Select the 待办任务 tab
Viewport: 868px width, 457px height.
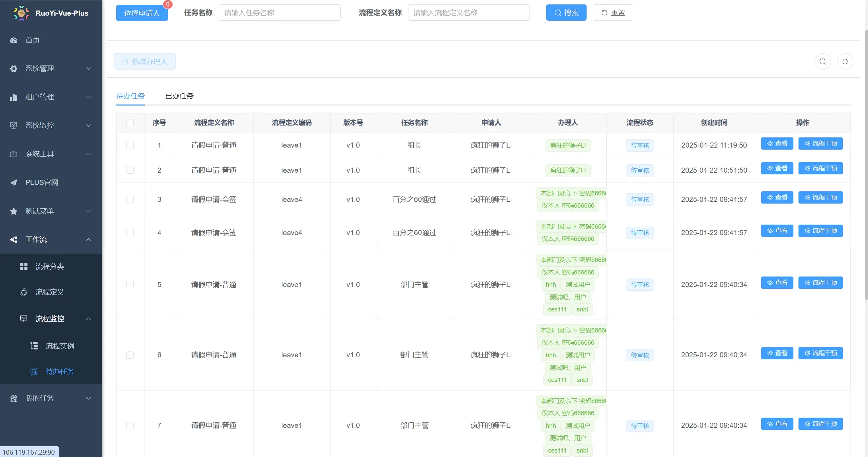(131, 96)
